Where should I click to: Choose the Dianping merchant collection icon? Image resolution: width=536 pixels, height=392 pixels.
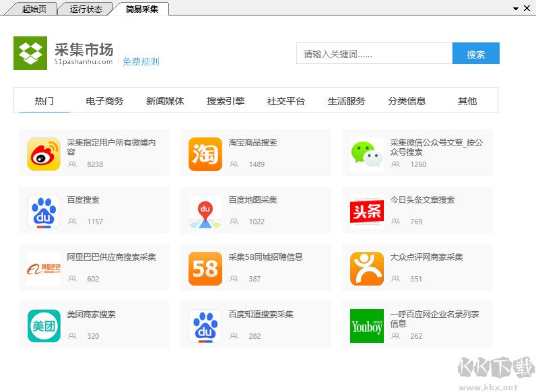pyautogui.click(x=367, y=269)
